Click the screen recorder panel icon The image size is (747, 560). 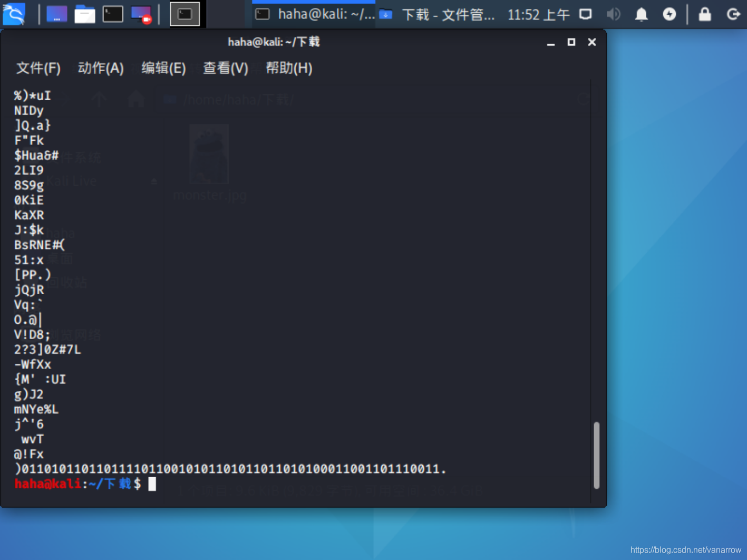point(141,14)
